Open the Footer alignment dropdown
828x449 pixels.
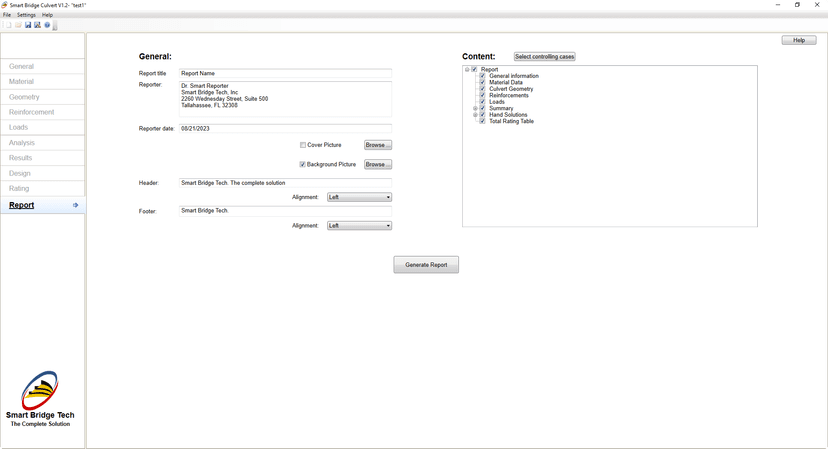click(x=359, y=226)
